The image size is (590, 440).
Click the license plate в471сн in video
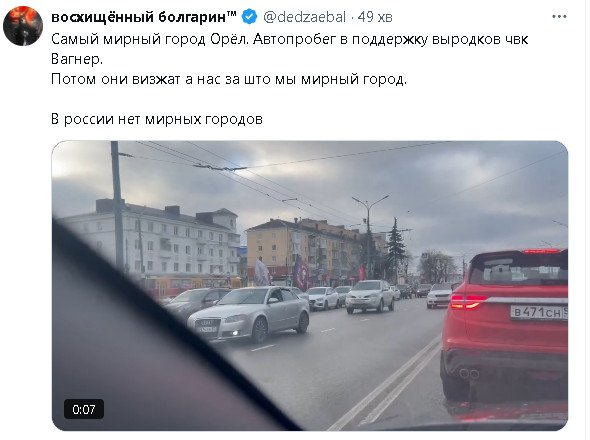pos(539,312)
